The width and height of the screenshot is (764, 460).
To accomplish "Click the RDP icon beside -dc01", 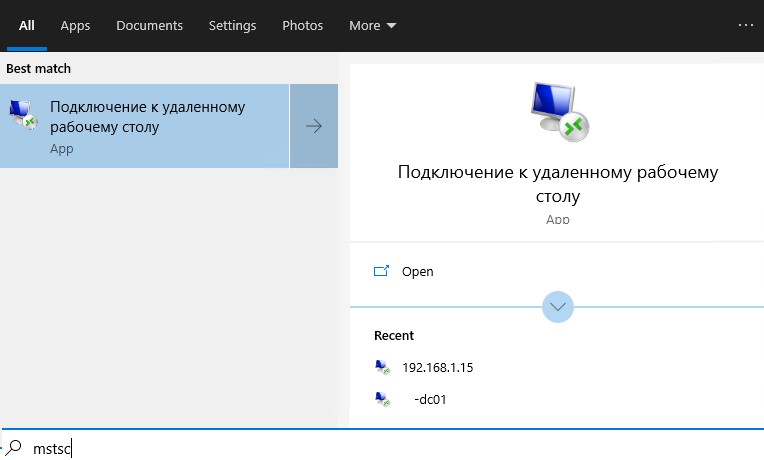I will click(x=381, y=399).
